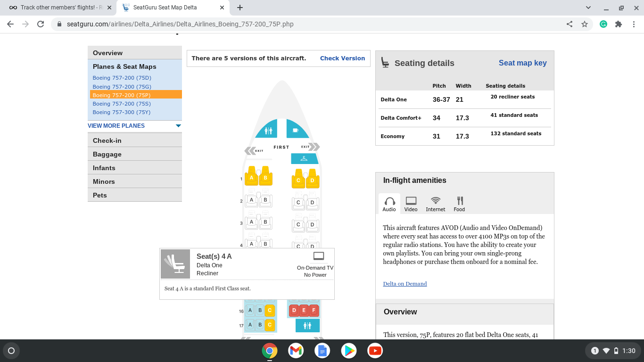This screenshot has height=362, width=644.
Task: Select seat 2D on the seat map
Action: pos(312,202)
